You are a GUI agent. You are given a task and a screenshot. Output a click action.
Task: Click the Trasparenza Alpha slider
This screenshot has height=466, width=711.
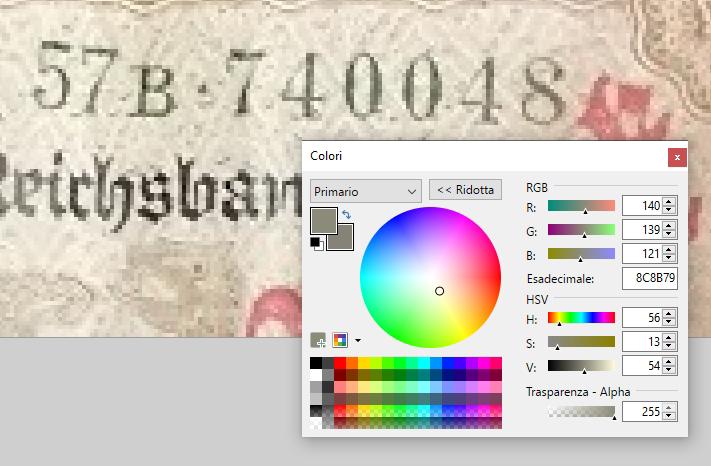point(581,411)
